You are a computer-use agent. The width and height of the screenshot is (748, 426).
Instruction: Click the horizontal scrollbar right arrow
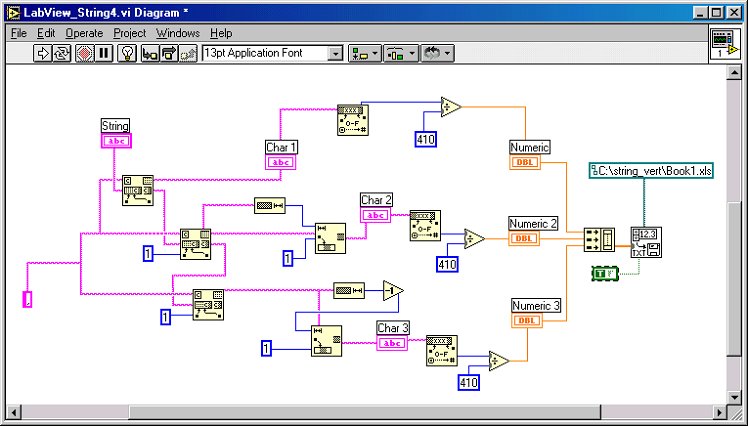(x=719, y=412)
